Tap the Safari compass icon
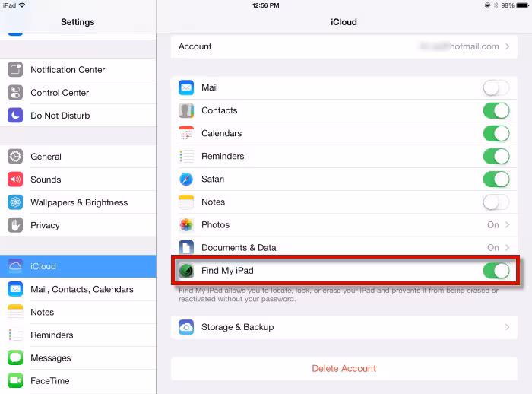532x394 pixels. 186,179
